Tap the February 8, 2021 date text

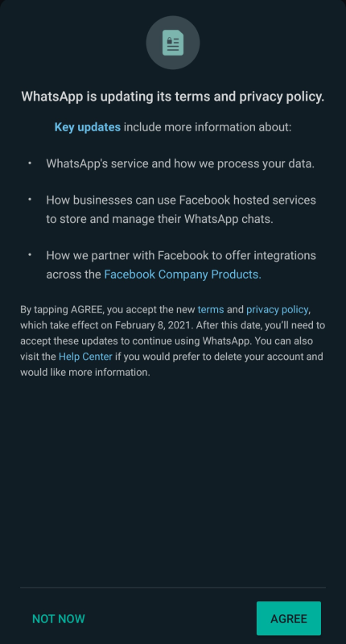click(153, 325)
